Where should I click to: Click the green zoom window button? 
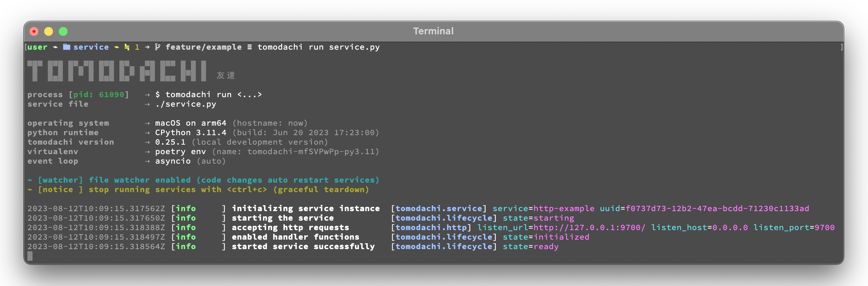(63, 31)
